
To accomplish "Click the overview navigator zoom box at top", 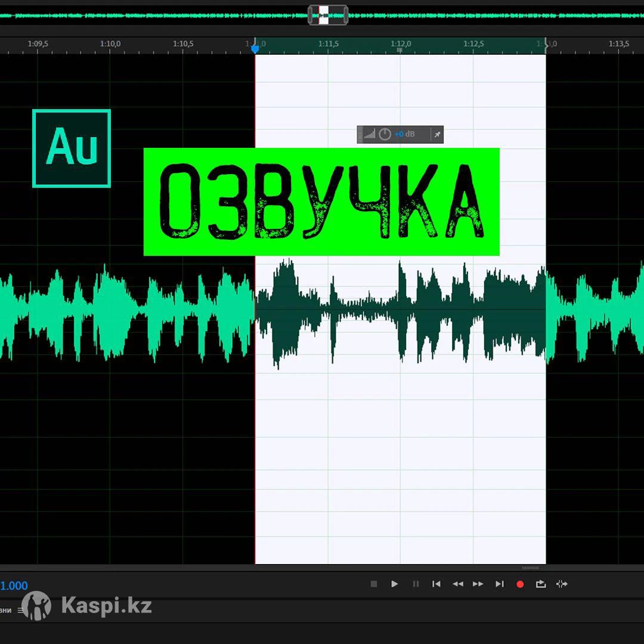I will [327, 15].
